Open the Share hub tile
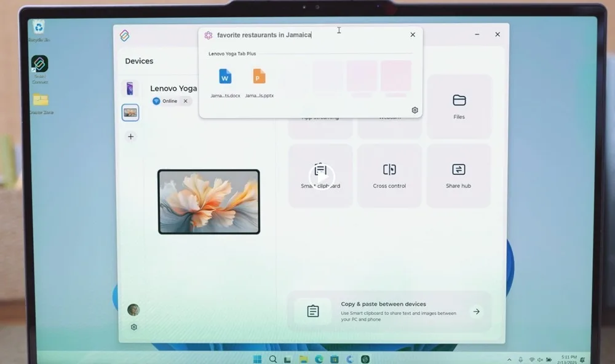 click(459, 175)
